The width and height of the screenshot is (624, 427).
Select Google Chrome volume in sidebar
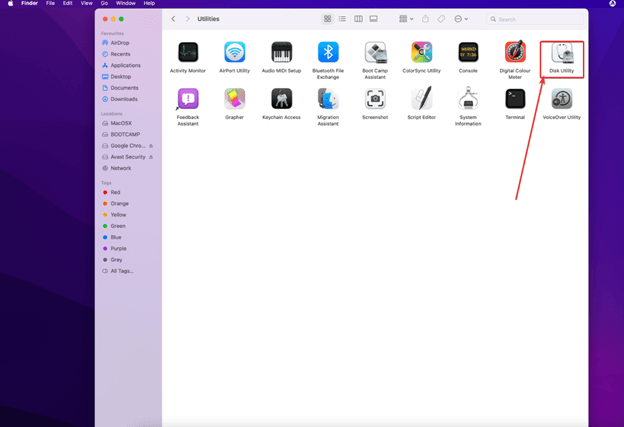123,146
